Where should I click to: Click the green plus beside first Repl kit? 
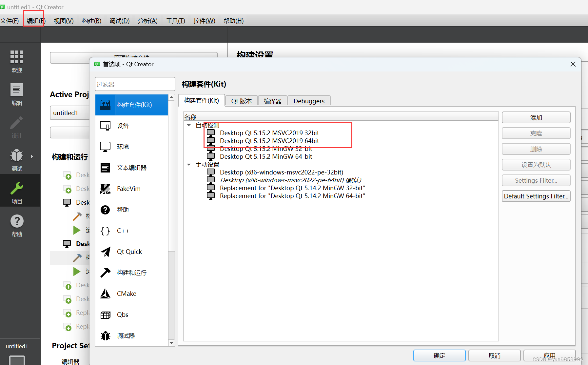coord(68,314)
